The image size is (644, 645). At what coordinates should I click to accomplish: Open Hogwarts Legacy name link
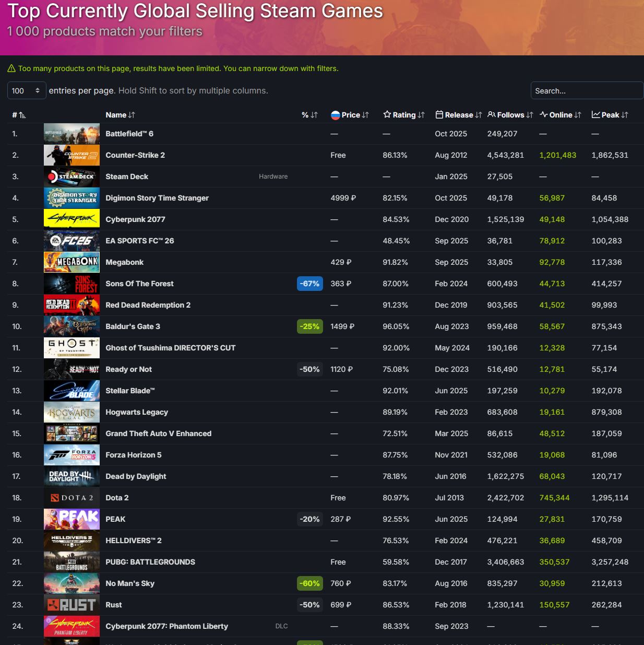[137, 412]
